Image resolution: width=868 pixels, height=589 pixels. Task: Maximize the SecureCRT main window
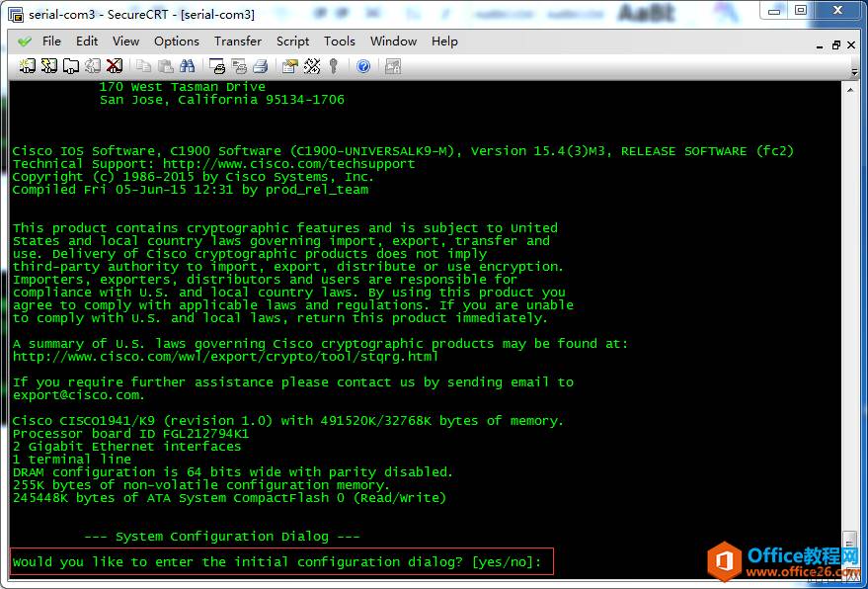(x=801, y=11)
